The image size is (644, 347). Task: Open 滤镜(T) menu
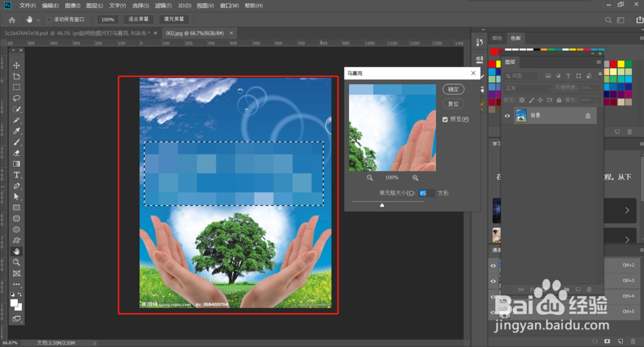[x=163, y=6]
